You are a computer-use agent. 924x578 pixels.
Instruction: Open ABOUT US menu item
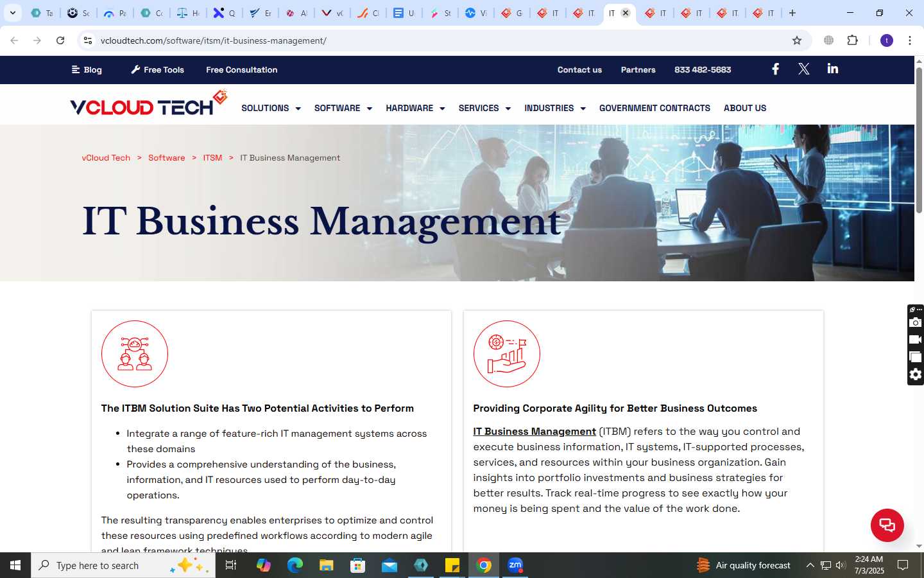[x=745, y=108]
